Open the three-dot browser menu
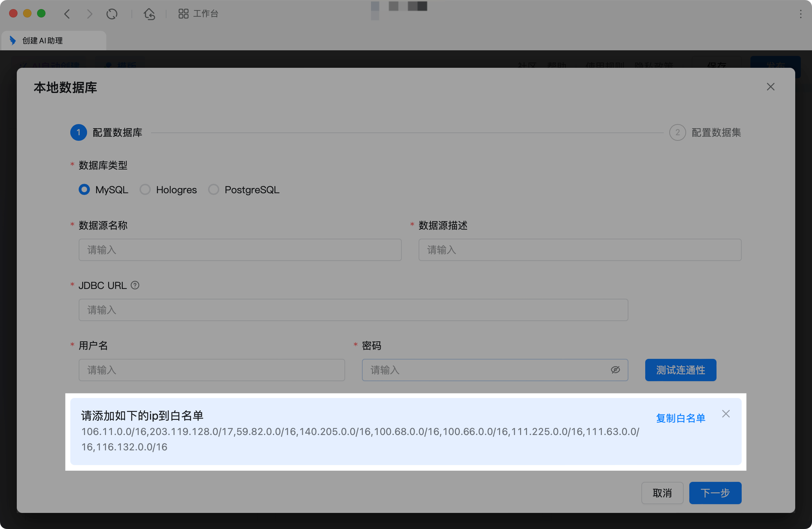This screenshot has height=529, width=812. (800, 14)
